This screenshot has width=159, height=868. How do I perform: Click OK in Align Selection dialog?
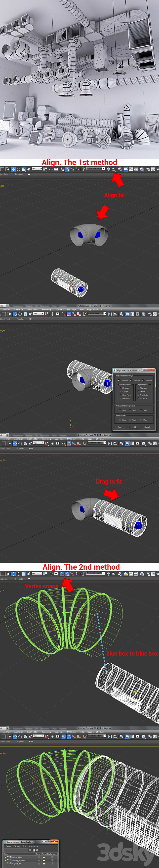[135, 427]
